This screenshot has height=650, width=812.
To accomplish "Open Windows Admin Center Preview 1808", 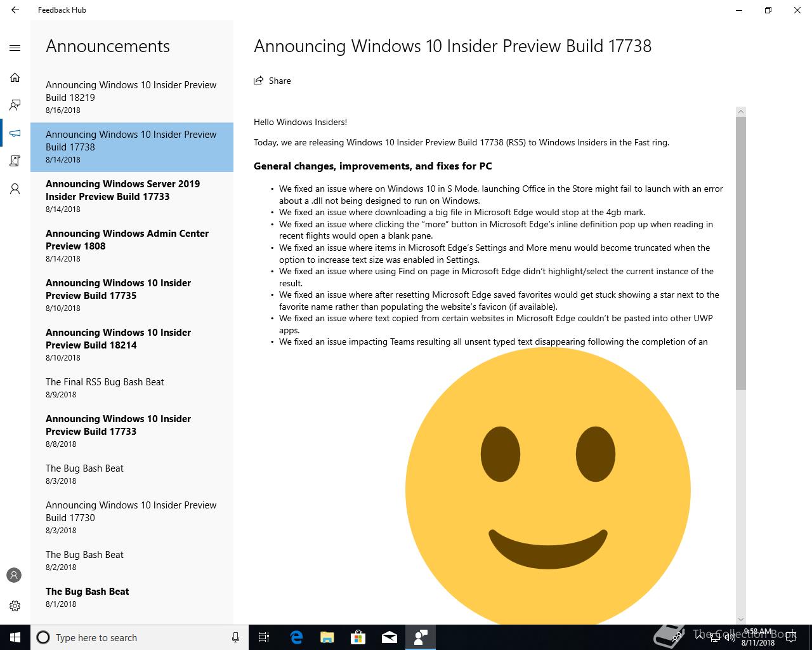I will click(x=132, y=246).
